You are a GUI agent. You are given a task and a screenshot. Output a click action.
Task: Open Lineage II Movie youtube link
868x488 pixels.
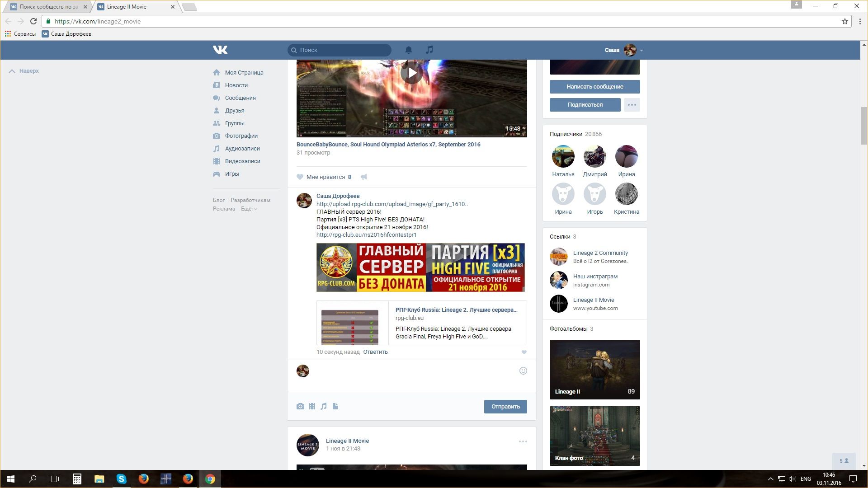(x=594, y=300)
